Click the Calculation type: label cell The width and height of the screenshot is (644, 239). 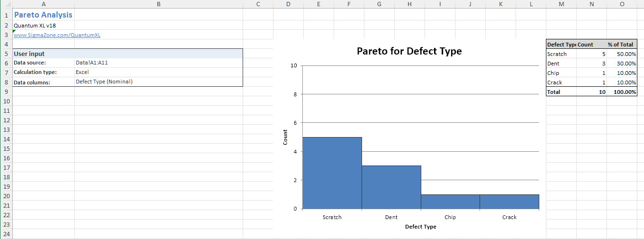click(x=44, y=72)
